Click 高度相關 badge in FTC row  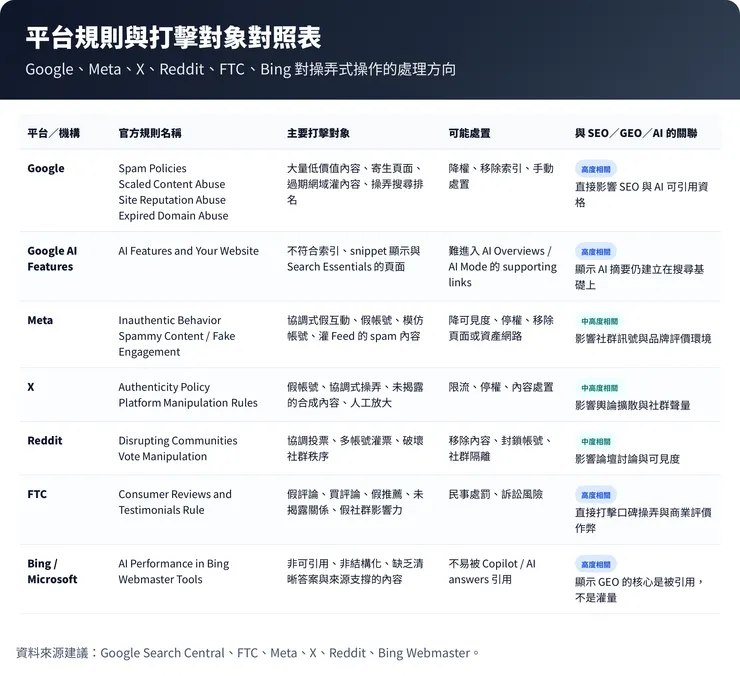click(596, 495)
